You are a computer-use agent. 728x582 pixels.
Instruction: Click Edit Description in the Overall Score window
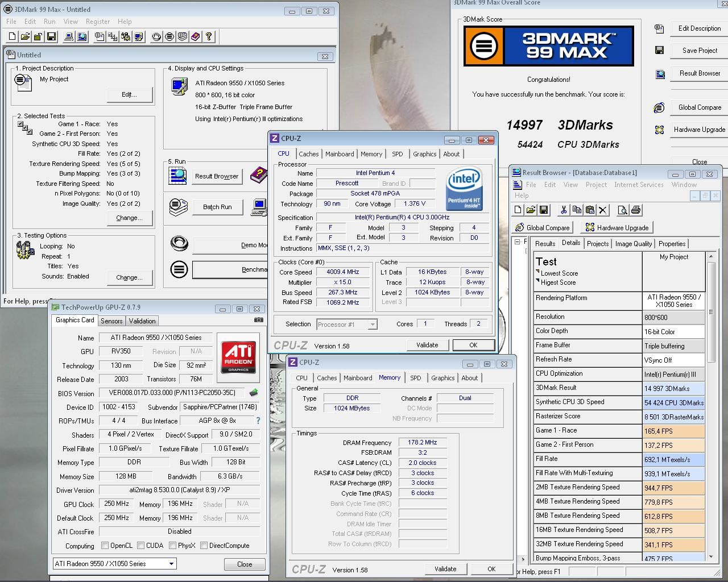[700, 28]
